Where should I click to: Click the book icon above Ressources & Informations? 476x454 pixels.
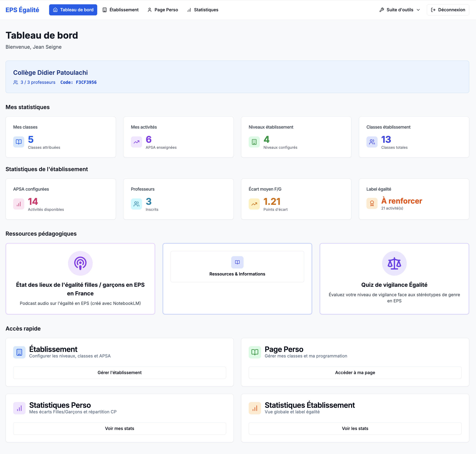coord(237,262)
